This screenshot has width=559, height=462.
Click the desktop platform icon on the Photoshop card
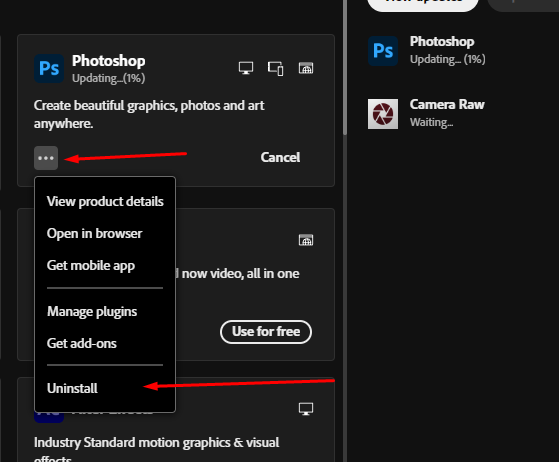pos(246,68)
